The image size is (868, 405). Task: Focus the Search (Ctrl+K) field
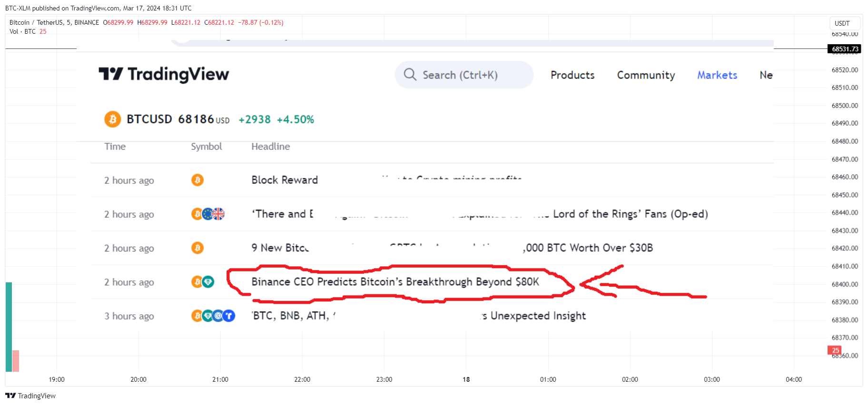(464, 75)
